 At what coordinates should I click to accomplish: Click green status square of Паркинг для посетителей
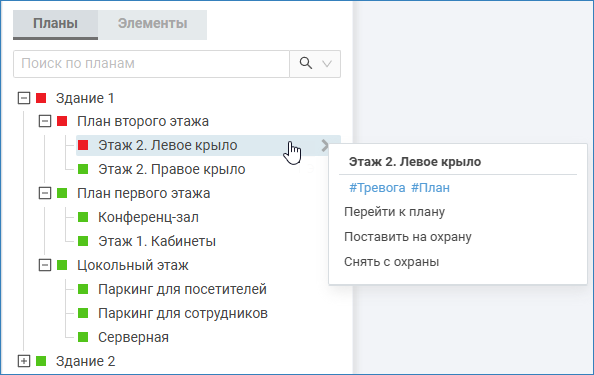click(x=83, y=289)
